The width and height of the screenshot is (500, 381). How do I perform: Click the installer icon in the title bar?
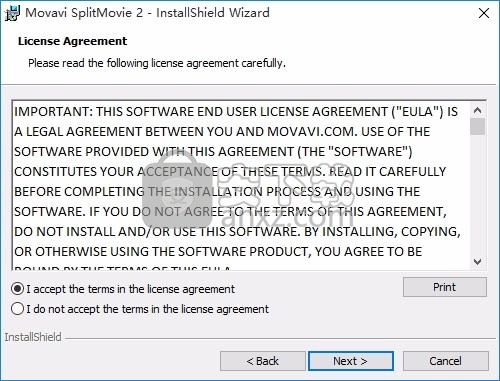(13, 13)
